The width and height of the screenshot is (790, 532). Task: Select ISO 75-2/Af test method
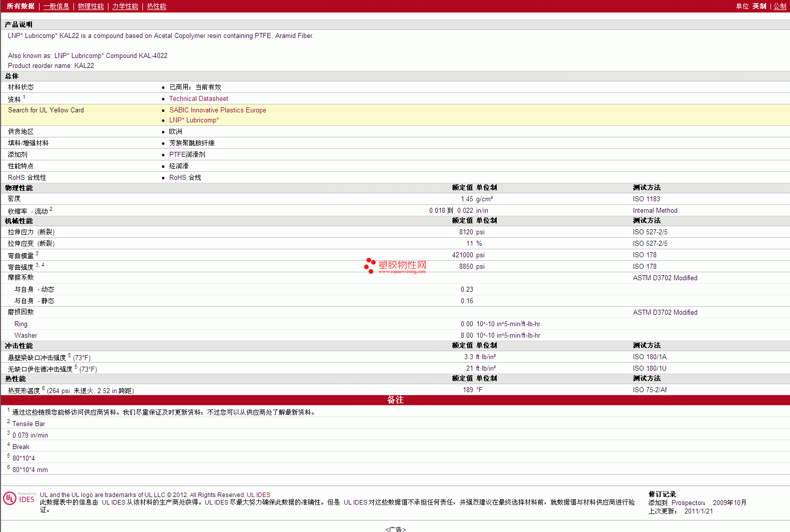[x=650, y=390]
